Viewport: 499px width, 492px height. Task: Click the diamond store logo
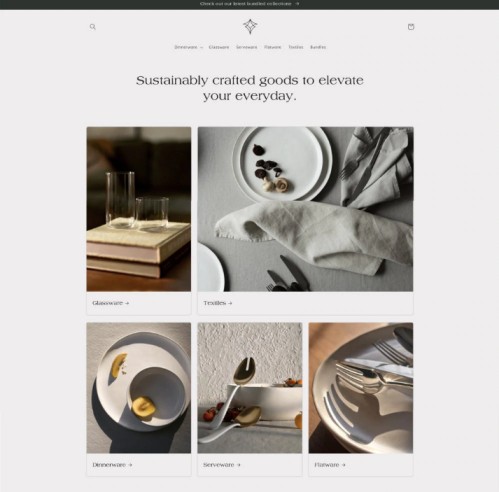pyautogui.click(x=250, y=27)
